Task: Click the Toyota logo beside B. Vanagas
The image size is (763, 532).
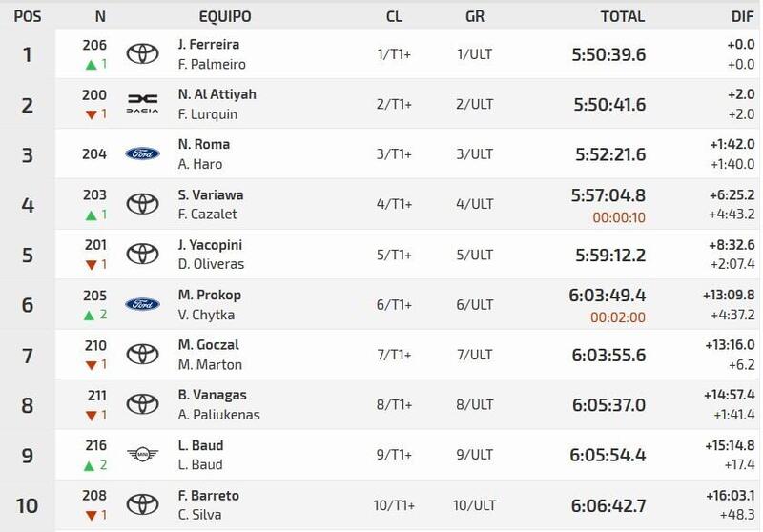Action: tap(143, 405)
